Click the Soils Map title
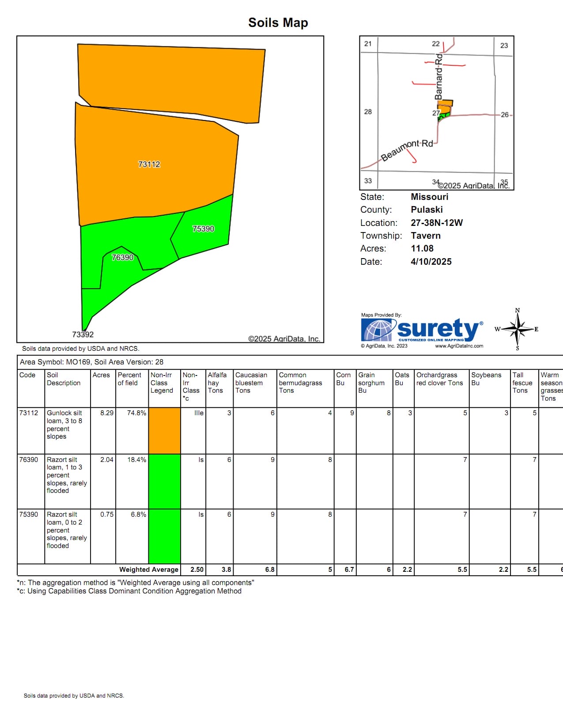This screenshot has width=563, height=728. (278, 23)
